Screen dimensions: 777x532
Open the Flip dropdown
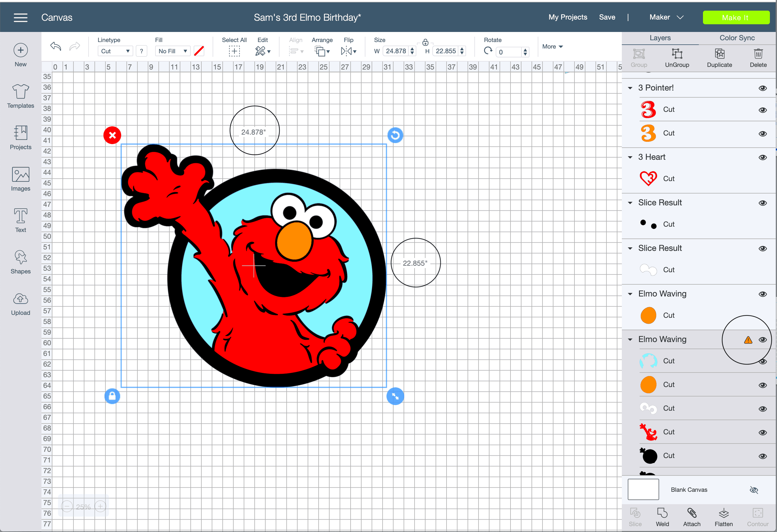click(349, 51)
